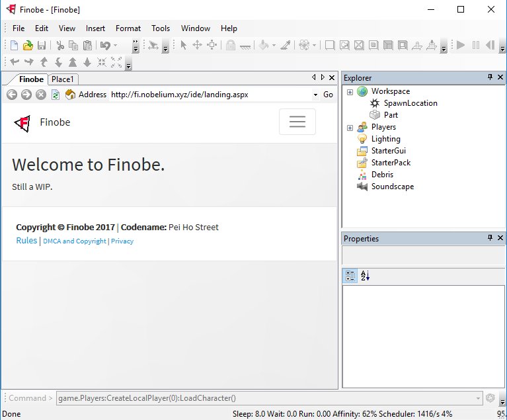Screen dimensions: 507x420
Task: Open the Help menu
Action: (x=229, y=28)
